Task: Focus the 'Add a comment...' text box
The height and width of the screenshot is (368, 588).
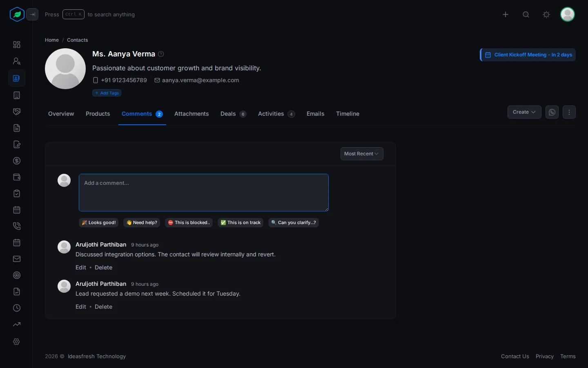Action: 204,193
